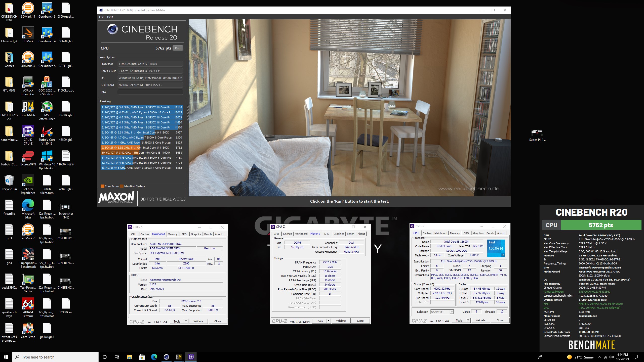This screenshot has height=362, width=644.
Task: Switch to Caches tab in Mainboard CPU-Z window
Action: 145,234
